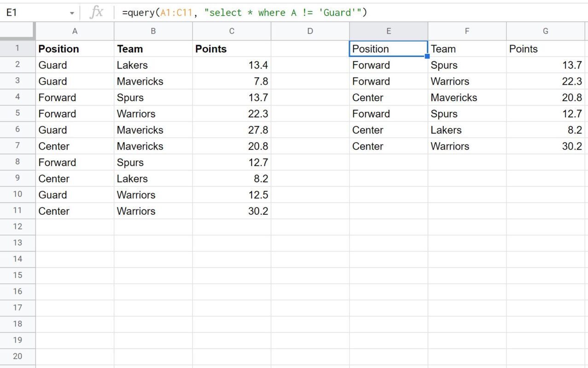Select the Position header cell in A1
The height and width of the screenshot is (368, 588).
75,48
